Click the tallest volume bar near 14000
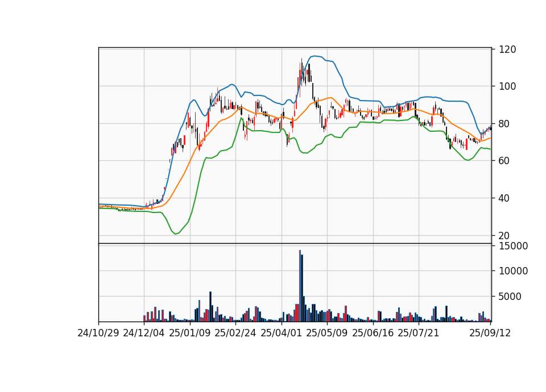546x392 pixels. click(300, 286)
